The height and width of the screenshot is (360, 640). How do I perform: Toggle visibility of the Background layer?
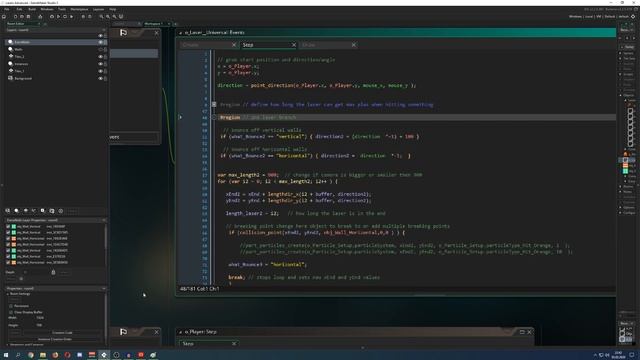(x=100, y=78)
